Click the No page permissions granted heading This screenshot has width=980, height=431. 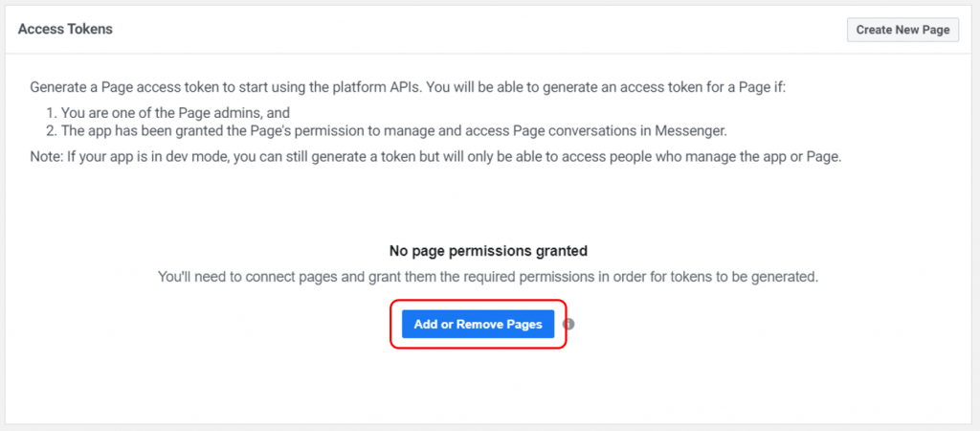point(488,252)
